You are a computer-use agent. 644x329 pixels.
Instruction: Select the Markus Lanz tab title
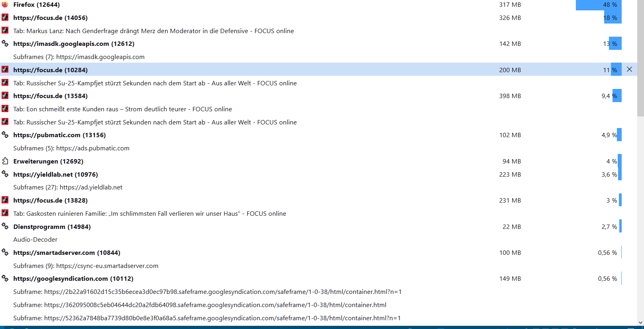tap(153, 31)
